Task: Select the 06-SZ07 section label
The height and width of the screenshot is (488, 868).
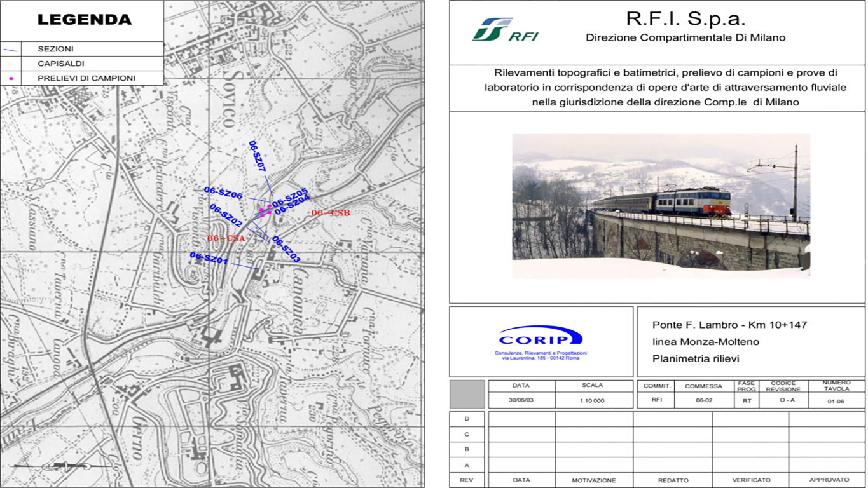Action: click(258, 157)
